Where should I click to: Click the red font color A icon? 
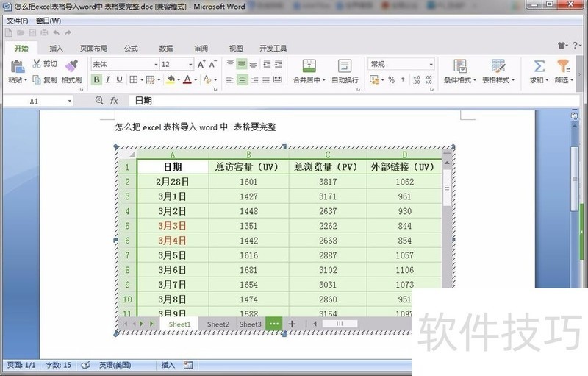click(x=187, y=79)
